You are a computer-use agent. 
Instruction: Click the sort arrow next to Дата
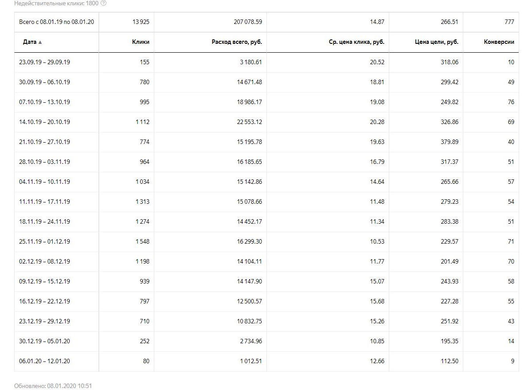pyautogui.click(x=40, y=43)
